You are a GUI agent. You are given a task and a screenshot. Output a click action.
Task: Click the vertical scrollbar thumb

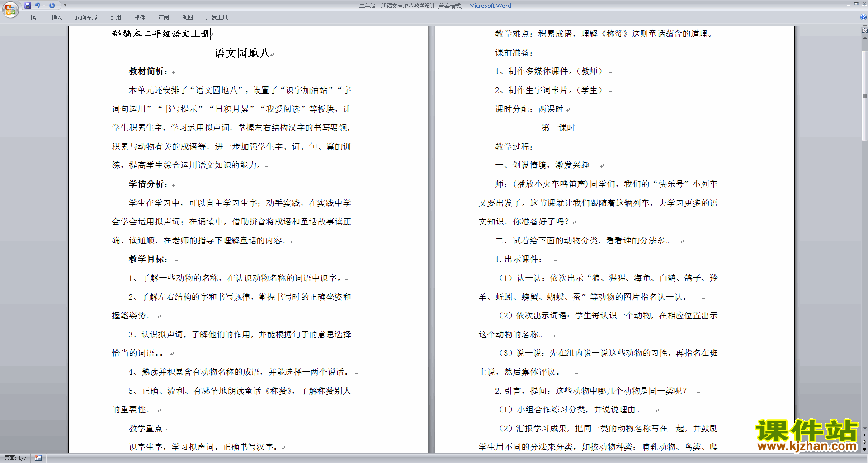point(864,96)
